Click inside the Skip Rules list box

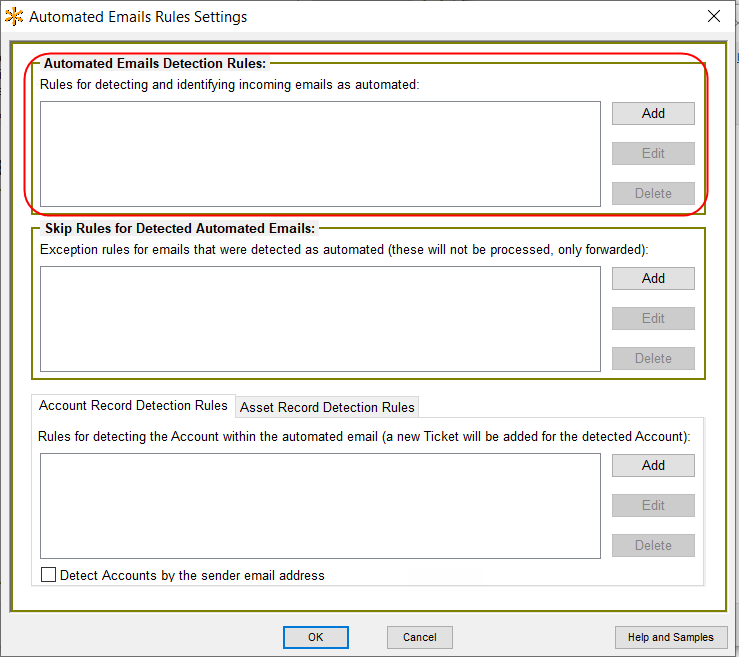click(x=320, y=319)
